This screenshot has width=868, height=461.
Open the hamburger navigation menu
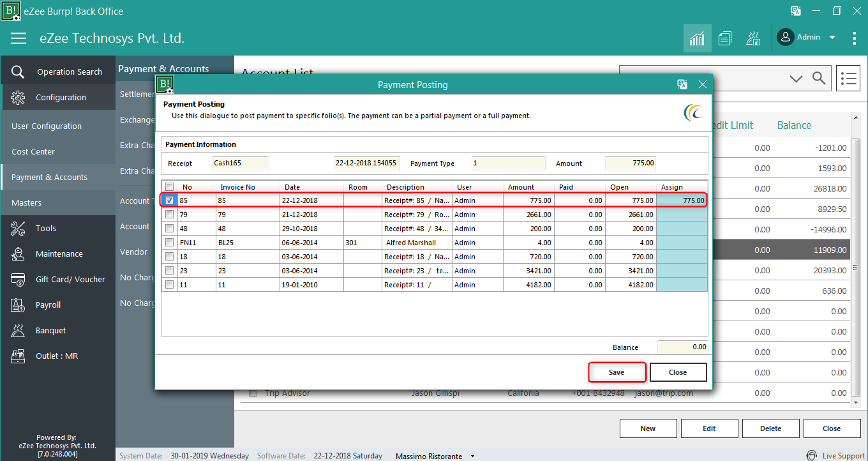19,38
